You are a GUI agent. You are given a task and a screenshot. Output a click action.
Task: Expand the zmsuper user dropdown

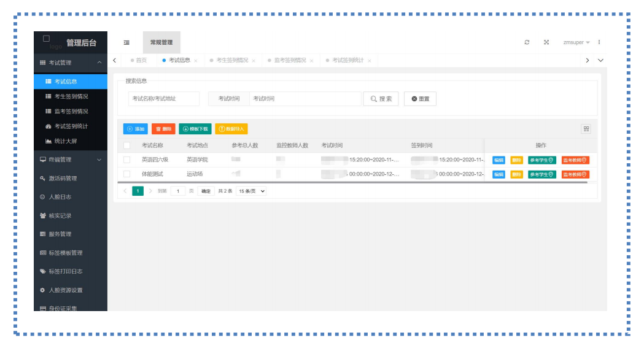(x=576, y=42)
